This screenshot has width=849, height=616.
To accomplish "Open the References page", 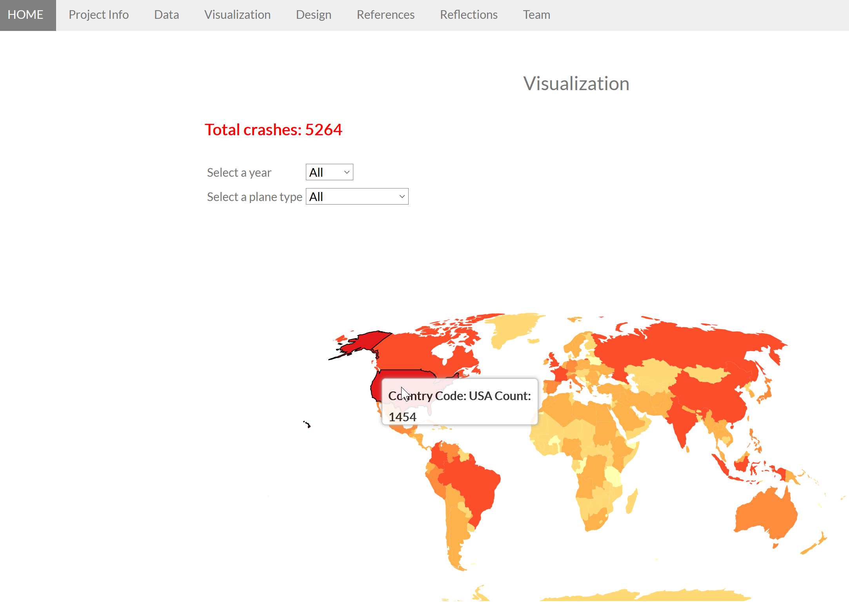I will pyautogui.click(x=385, y=15).
